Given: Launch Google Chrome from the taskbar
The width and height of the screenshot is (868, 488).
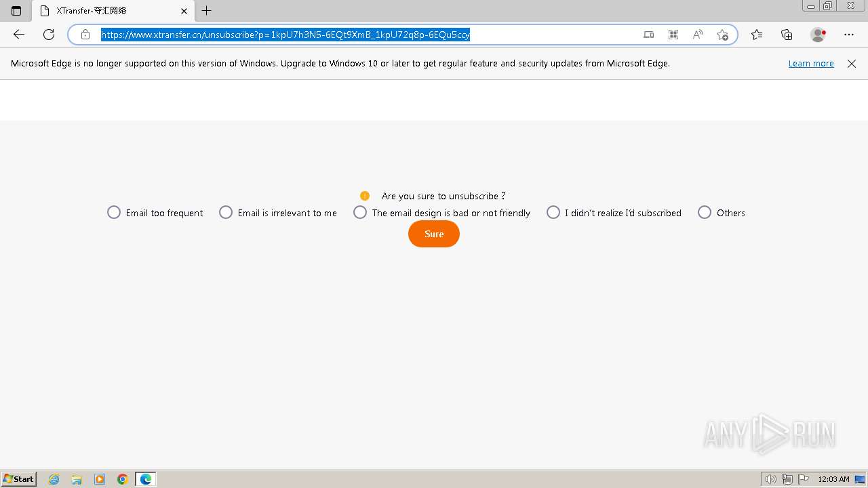Looking at the screenshot, I should 123,479.
